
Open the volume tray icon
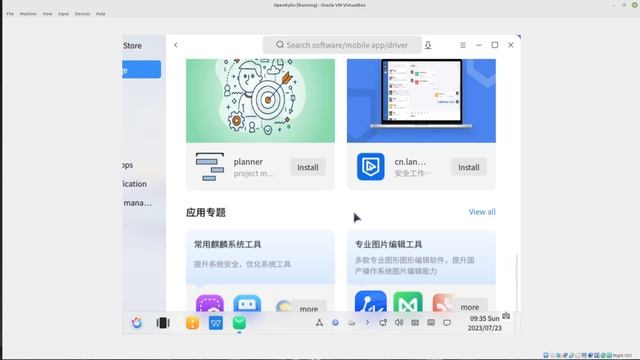coord(399,322)
